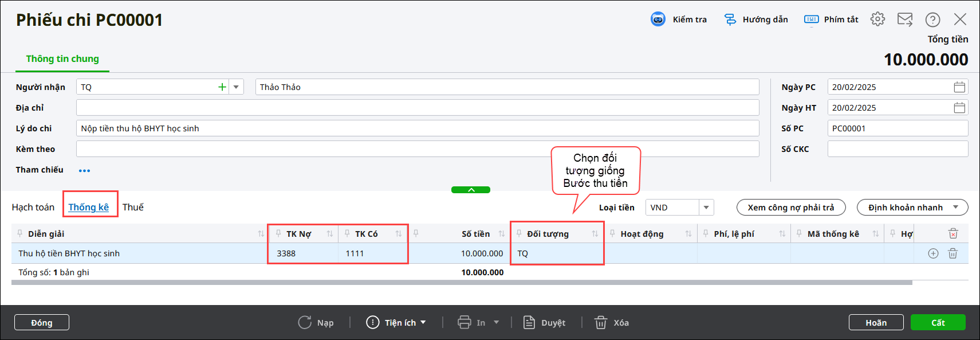Delete the BHYT row trash icon

[x=953, y=253]
